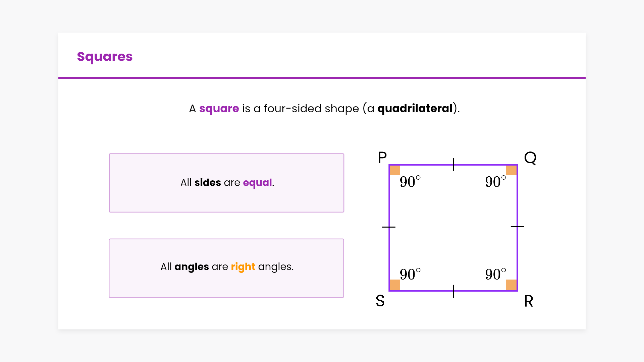Click the tick mark on side PQ
Viewport: 644px width, 362px height.
453,165
